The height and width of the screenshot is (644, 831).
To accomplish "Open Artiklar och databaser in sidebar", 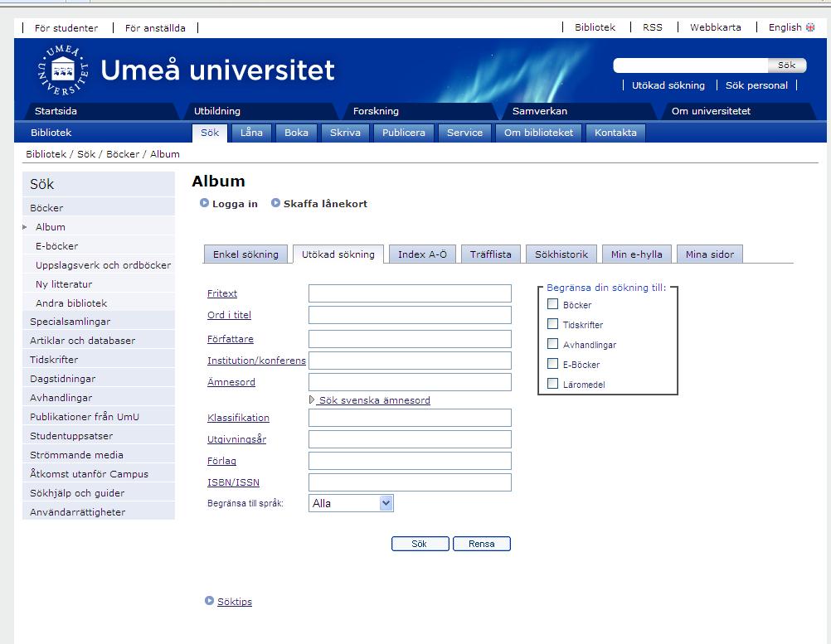I will (x=99, y=341).
